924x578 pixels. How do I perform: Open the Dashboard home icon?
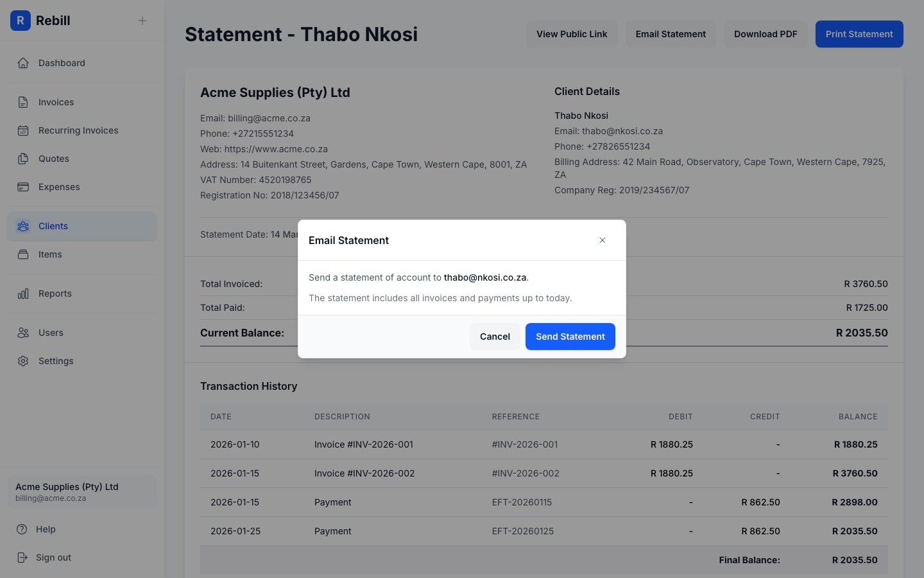point(23,63)
